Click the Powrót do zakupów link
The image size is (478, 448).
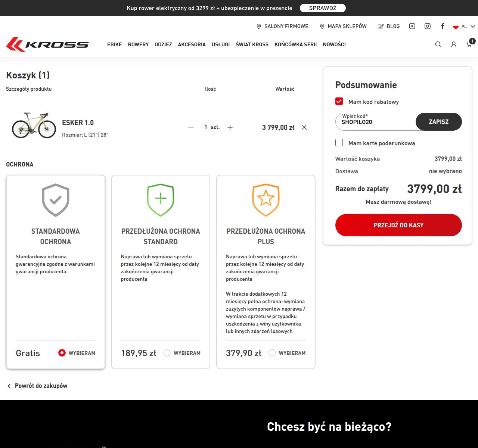coord(41,386)
